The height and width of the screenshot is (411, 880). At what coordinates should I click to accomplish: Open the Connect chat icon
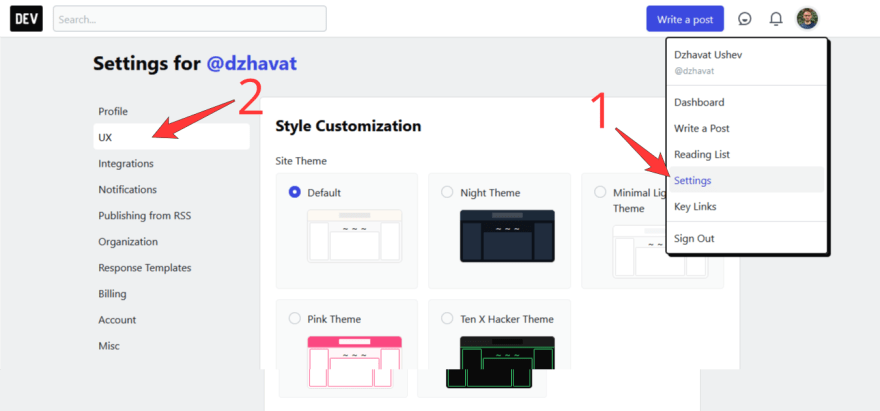click(745, 19)
